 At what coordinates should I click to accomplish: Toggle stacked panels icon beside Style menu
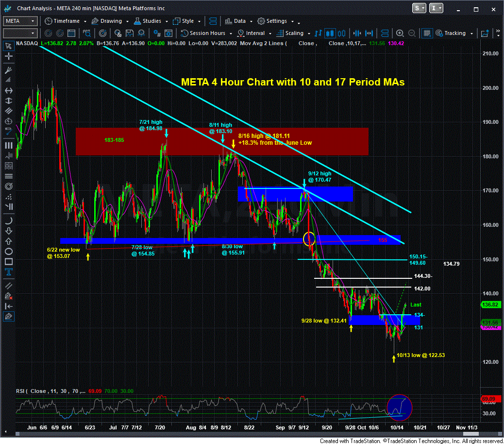point(213,21)
